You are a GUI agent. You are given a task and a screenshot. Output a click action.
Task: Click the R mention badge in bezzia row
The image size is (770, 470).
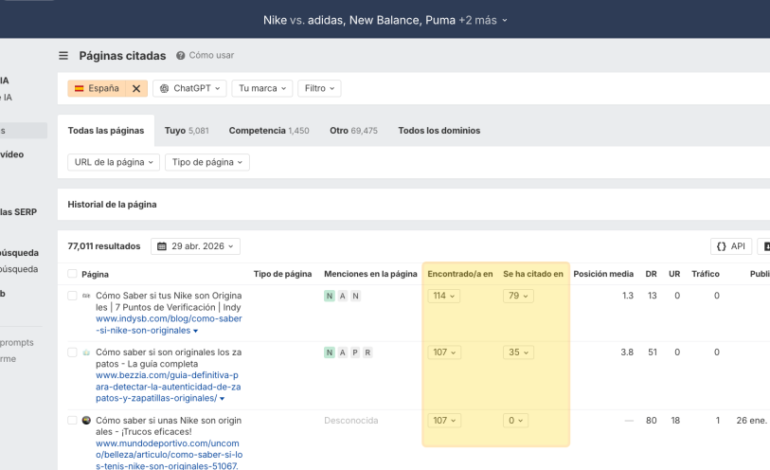(367, 352)
